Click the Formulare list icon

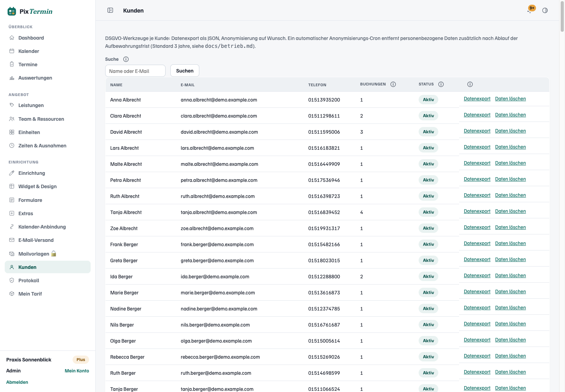click(12, 200)
